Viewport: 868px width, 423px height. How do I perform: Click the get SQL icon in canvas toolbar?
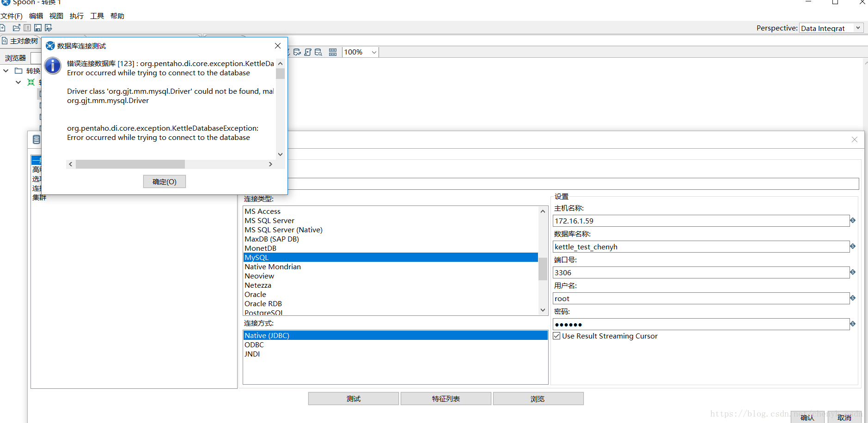click(x=308, y=52)
